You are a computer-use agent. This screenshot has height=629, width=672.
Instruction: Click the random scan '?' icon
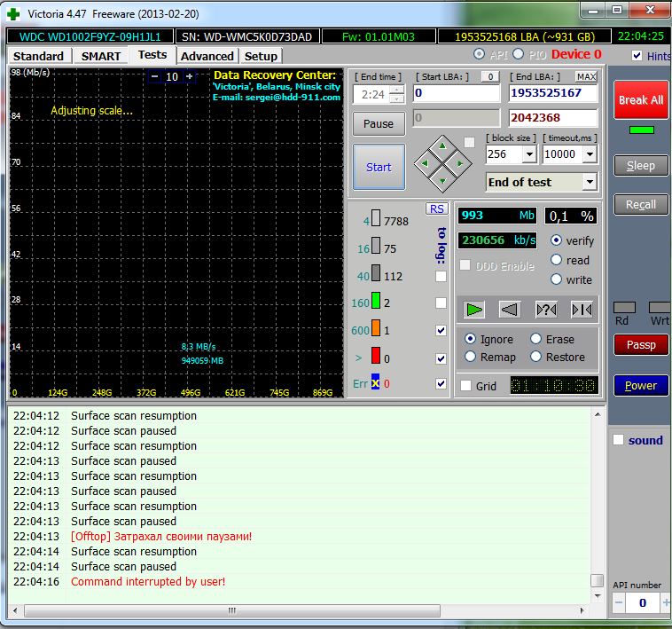pos(546,309)
